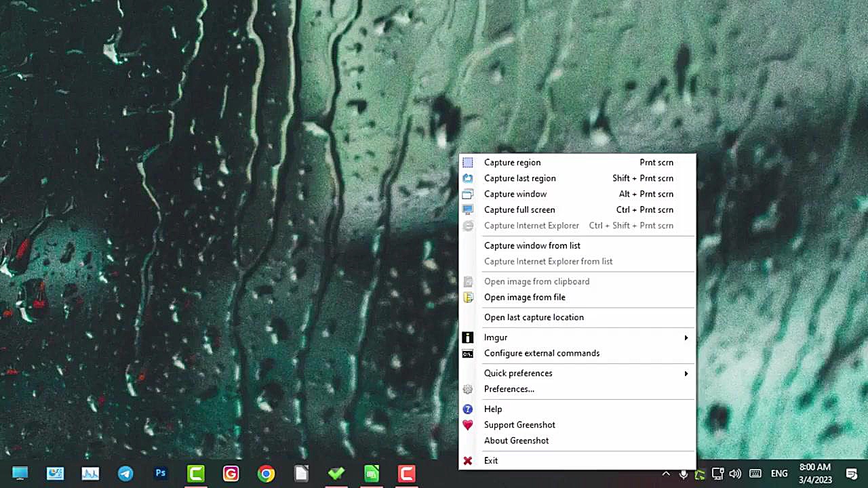Open Telegram from the taskbar

125,474
